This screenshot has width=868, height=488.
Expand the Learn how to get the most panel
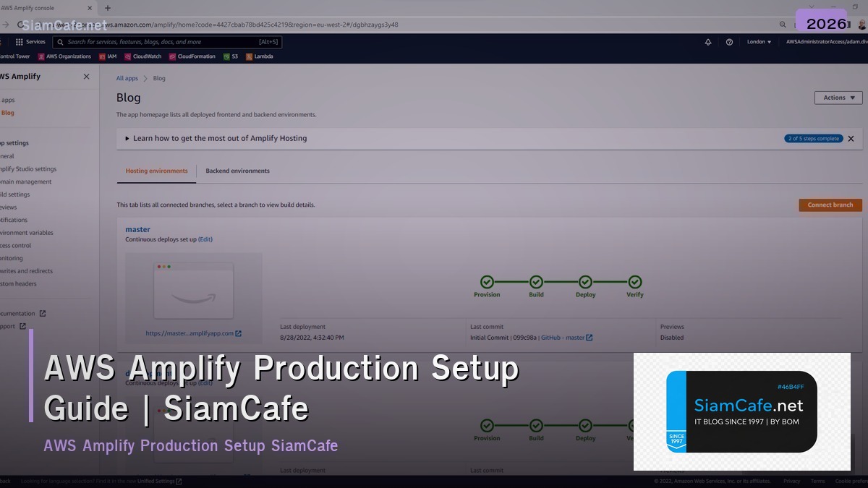(127, 138)
